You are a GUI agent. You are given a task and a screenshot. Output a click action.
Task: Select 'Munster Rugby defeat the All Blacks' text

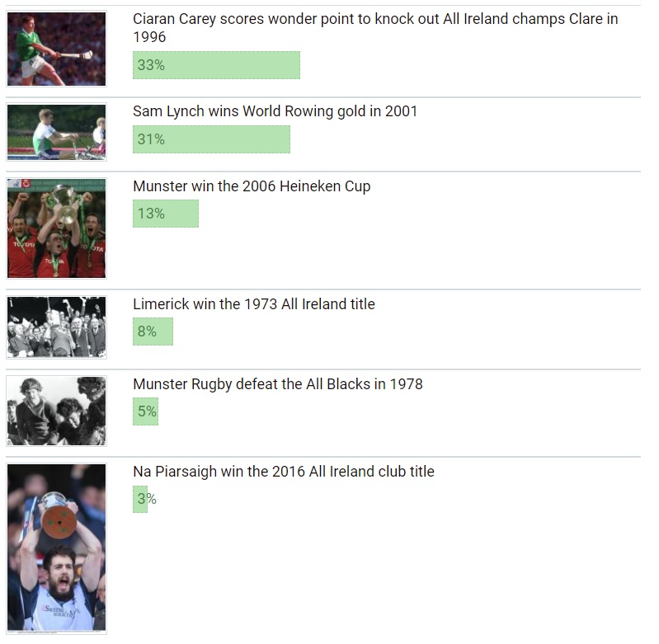[277, 383]
